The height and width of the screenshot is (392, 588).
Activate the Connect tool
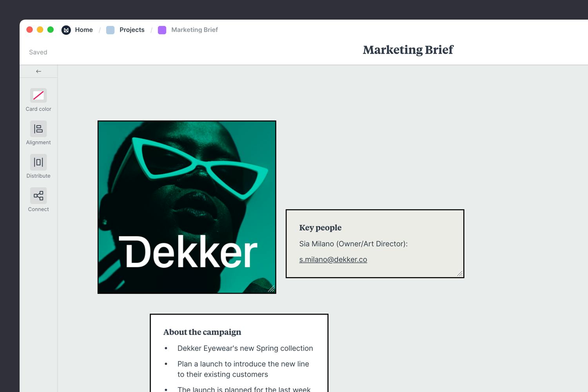pos(38,195)
